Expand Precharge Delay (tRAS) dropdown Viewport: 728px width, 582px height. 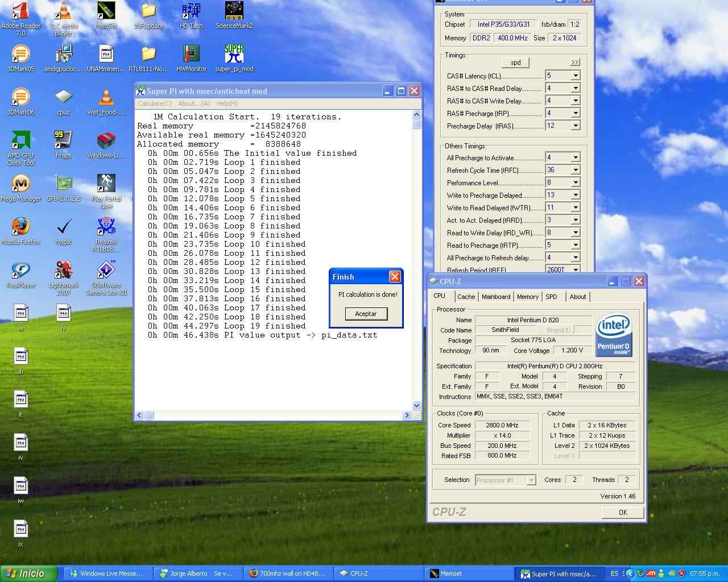click(x=576, y=126)
